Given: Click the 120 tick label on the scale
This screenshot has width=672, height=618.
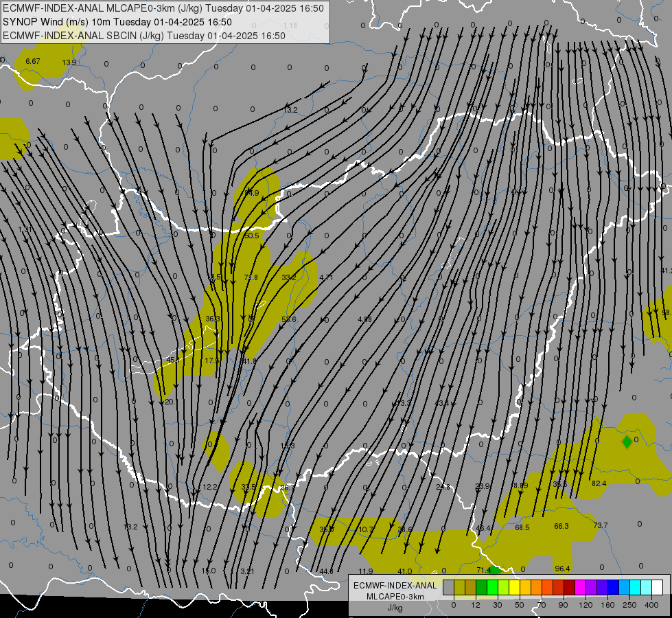Looking at the screenshot, I should pyautogui.click(x=586, y=605).
